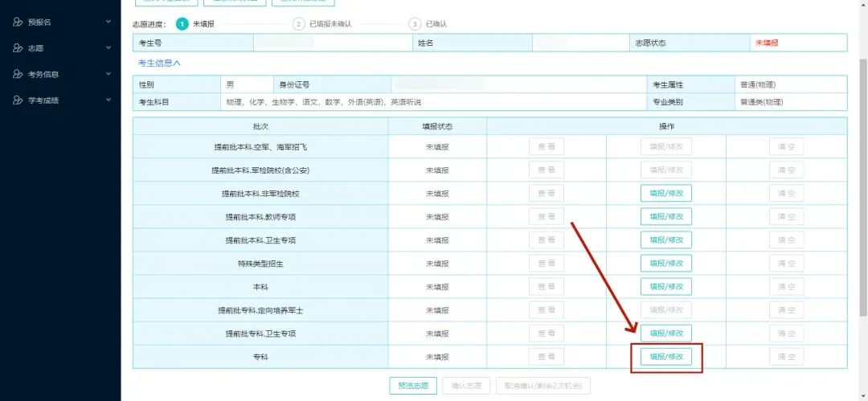Click the 志愿 sidebar icon
Viewport: 868px width, 401px height.
point(18,48)
